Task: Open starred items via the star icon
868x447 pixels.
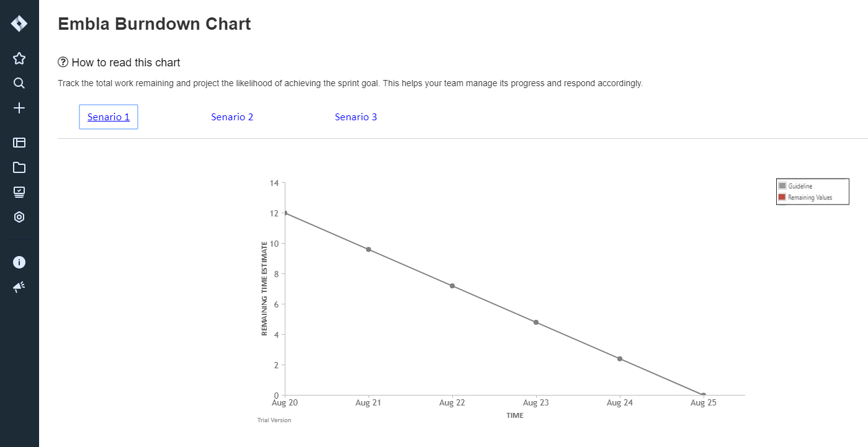Action: 19,58
